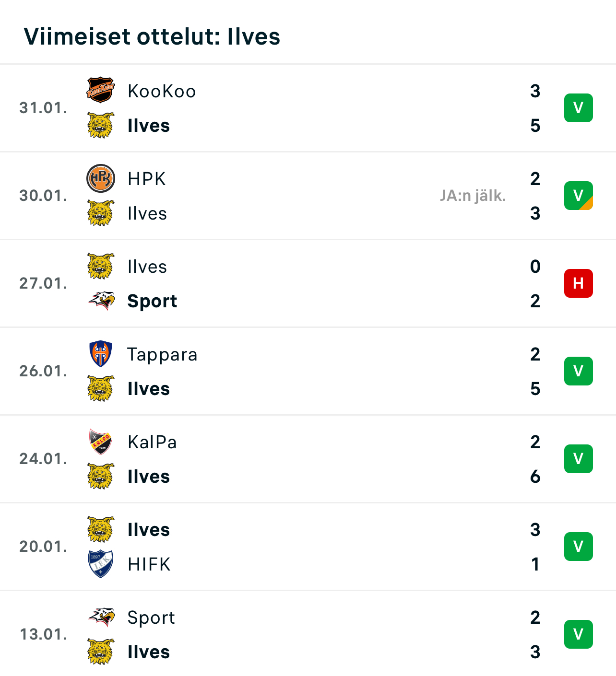Click overtime win badge for HPK match
616x676 pixels.
click(x=578, y=196)
